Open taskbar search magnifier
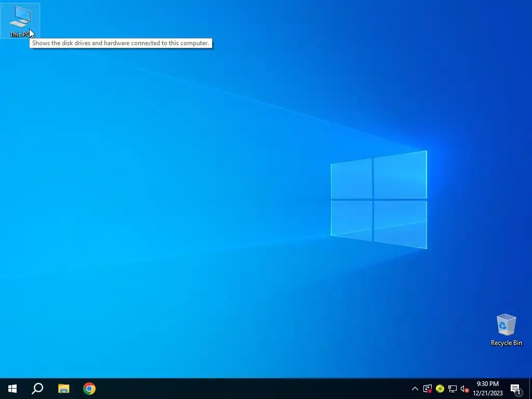 tap(37, 389)
